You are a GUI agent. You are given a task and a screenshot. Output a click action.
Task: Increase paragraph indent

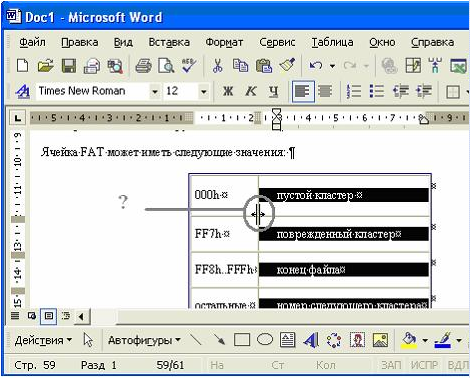pyautogui.click(x=423, y=91)
